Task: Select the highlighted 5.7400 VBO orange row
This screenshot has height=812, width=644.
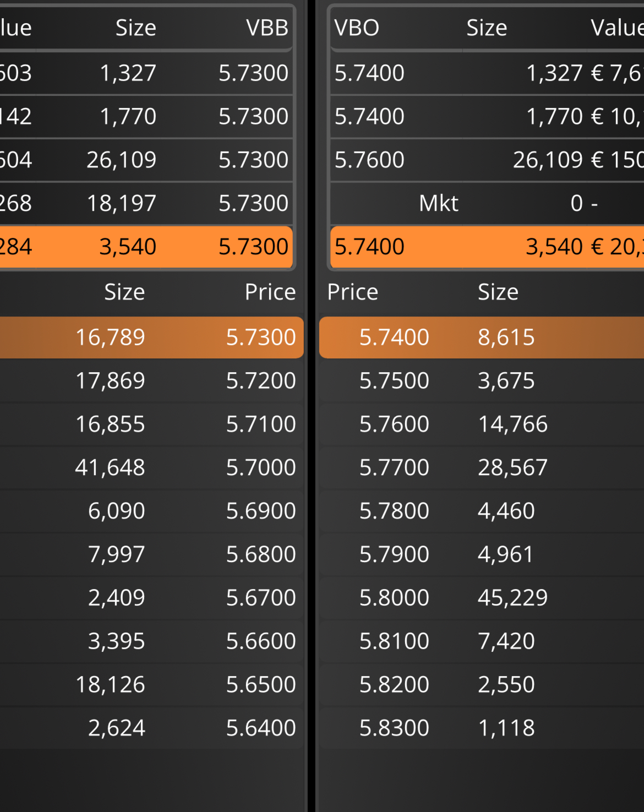Action: click(x=487, y=247)
